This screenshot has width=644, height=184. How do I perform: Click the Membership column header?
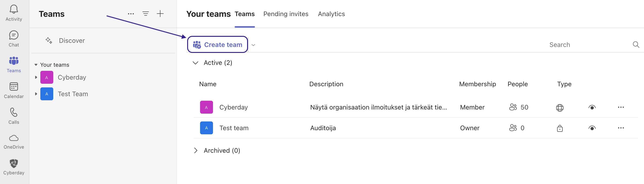pyautogui.click(x=477, y=84)
